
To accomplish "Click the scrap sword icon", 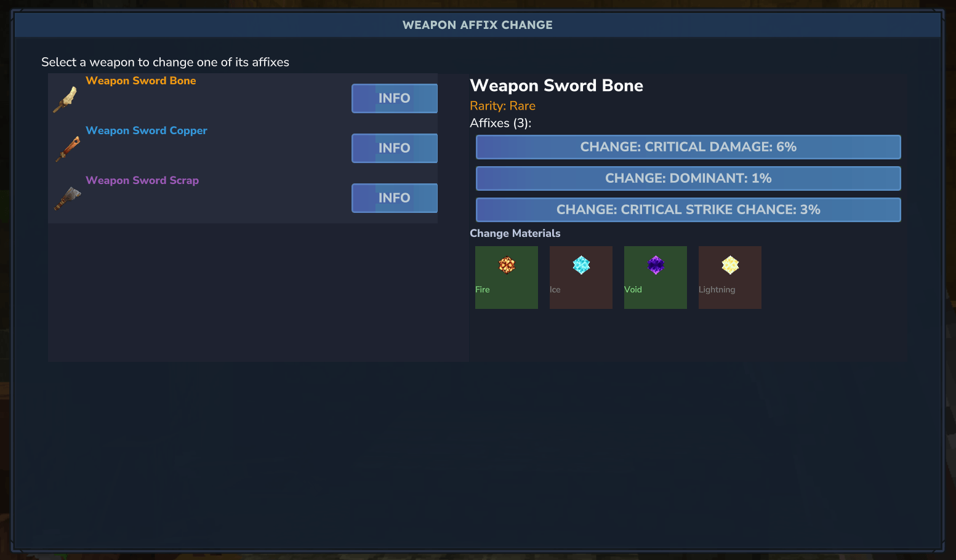I will 68,199.
